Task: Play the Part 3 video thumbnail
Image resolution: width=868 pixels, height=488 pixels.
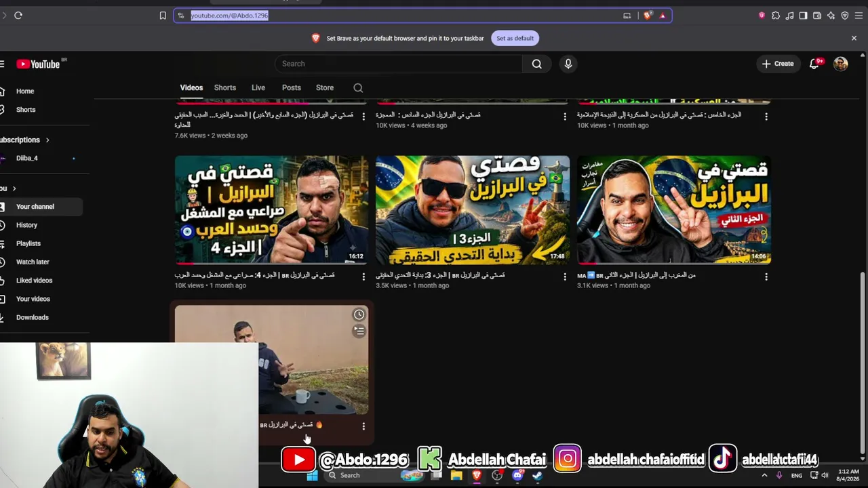Action: point(473,210)
